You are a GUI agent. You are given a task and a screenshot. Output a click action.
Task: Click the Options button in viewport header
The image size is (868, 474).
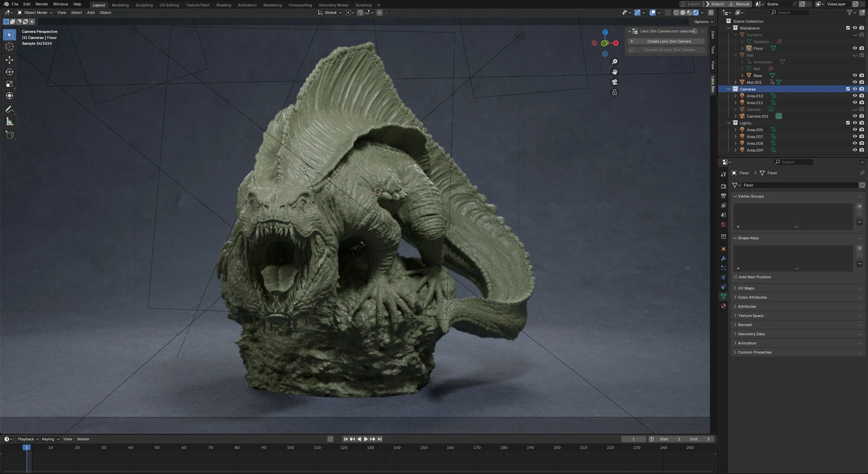pos(703,22)
